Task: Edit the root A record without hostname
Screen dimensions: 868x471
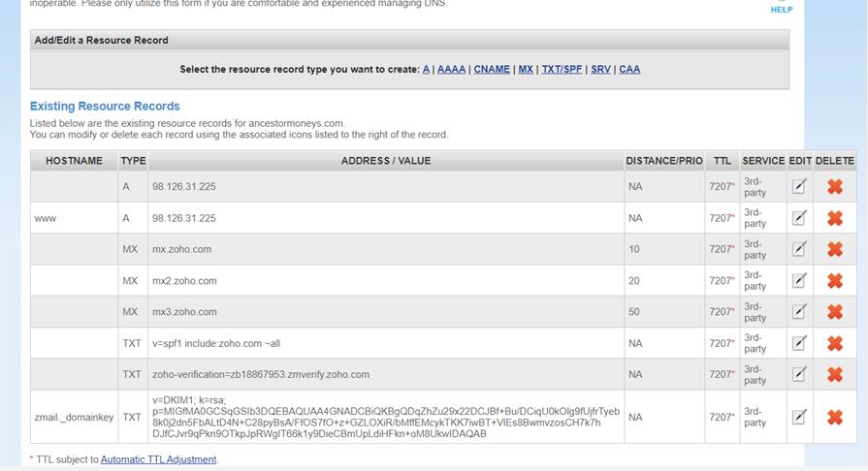Action: pos(799,187)
